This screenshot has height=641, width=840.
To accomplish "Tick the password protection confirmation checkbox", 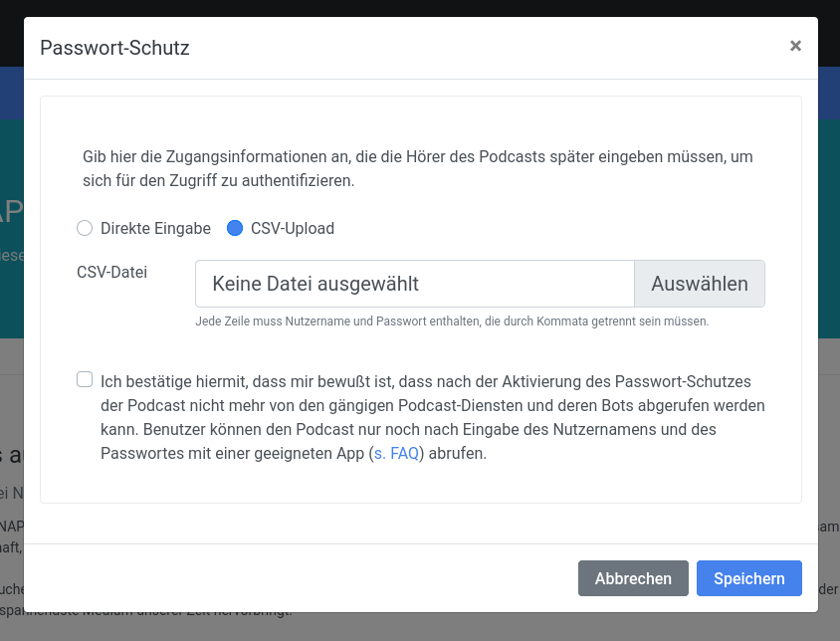I will coord(85,379).
